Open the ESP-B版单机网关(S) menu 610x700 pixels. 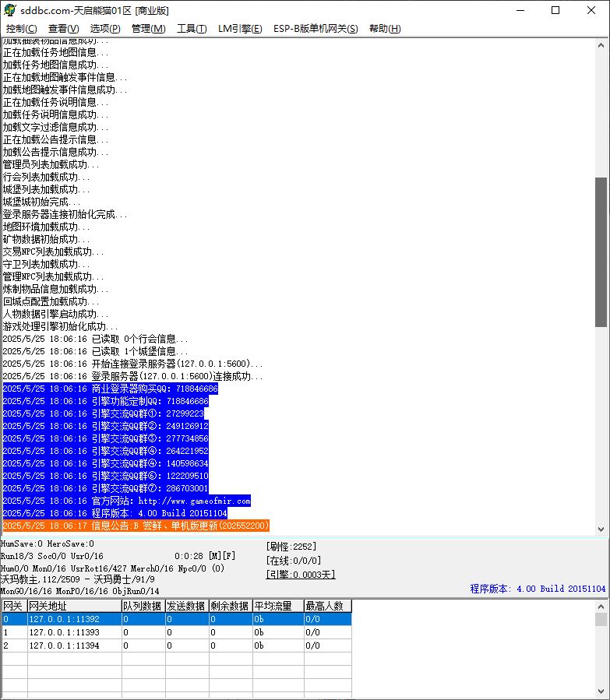tap(316, 29)
